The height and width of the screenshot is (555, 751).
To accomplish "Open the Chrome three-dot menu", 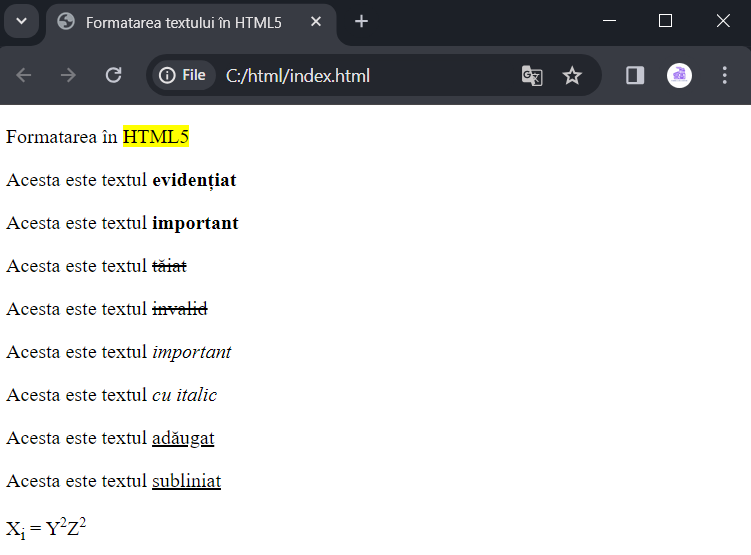I will (725, 76).
